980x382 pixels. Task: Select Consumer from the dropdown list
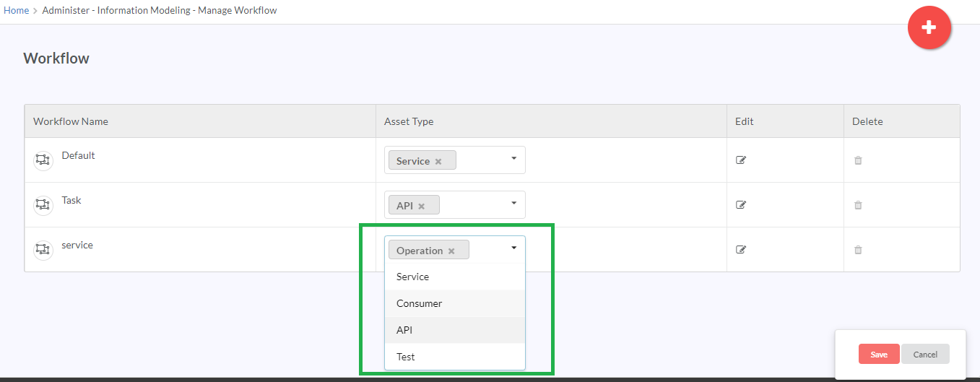pyautogui.click(x=455, y=303)
